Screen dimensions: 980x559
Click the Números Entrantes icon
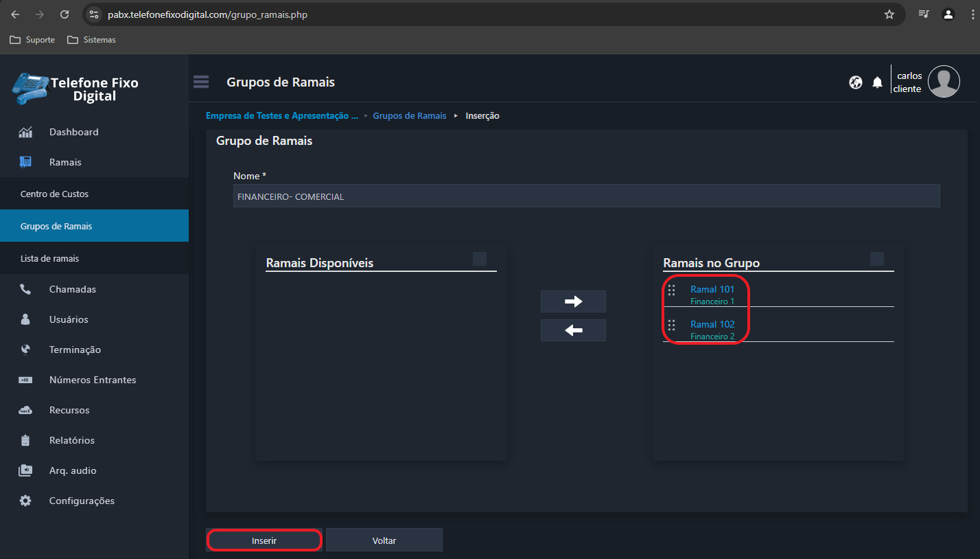[25, 380]
